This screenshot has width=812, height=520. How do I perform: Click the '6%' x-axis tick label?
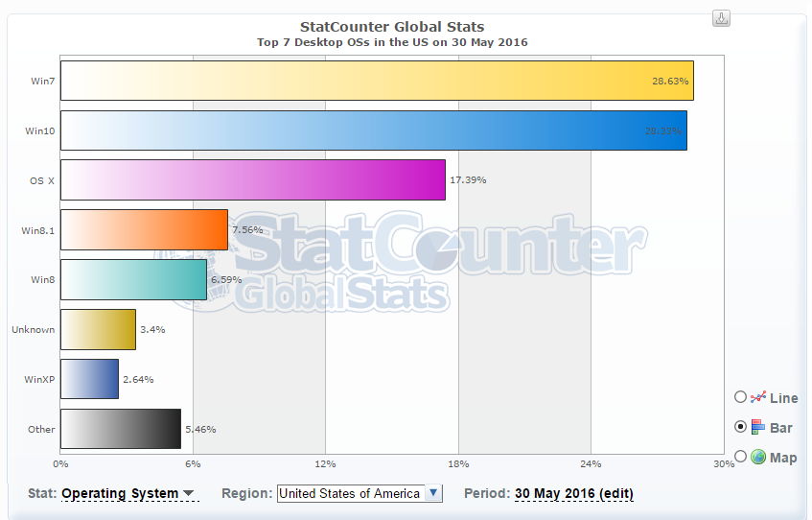click(x=193, y=464)
